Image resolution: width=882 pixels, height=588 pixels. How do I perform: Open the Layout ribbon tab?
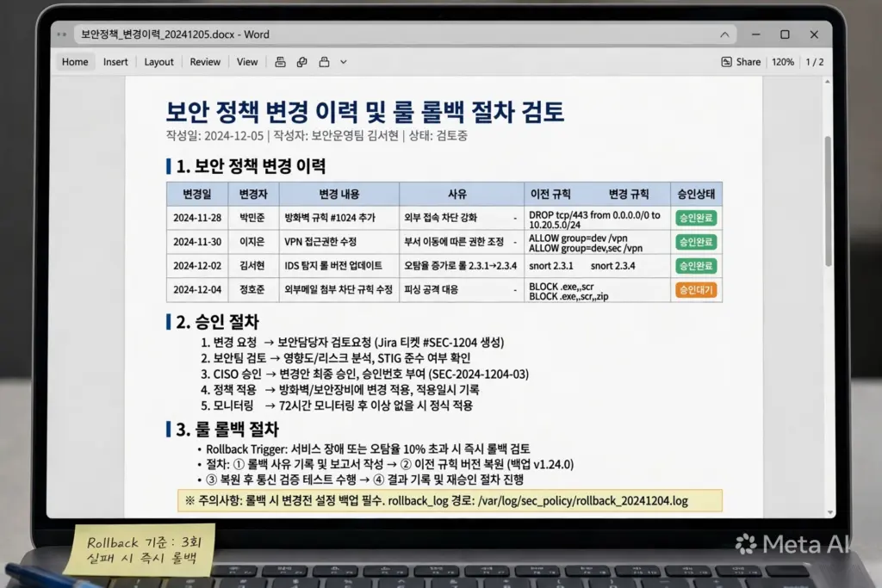158,62
